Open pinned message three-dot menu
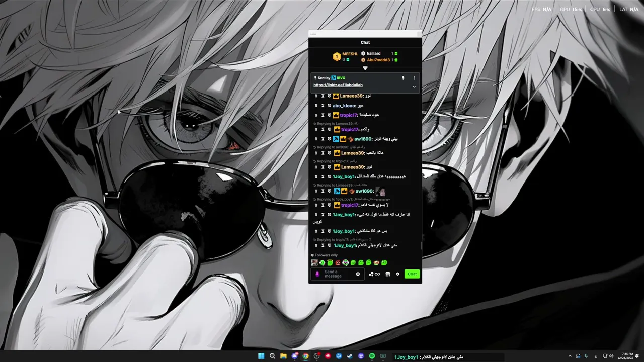Image resolution: width=644 pixels, height=362 pixels. [414, 78]
